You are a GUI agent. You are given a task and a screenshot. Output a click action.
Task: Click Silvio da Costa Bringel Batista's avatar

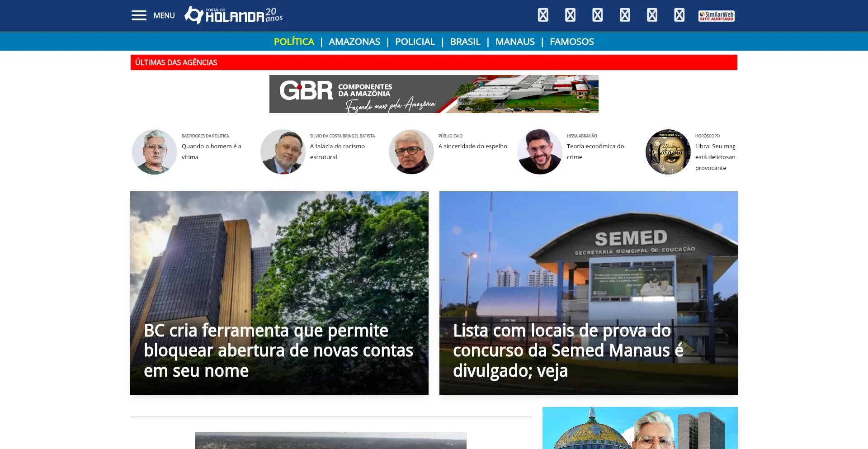[x=283, y=152]
